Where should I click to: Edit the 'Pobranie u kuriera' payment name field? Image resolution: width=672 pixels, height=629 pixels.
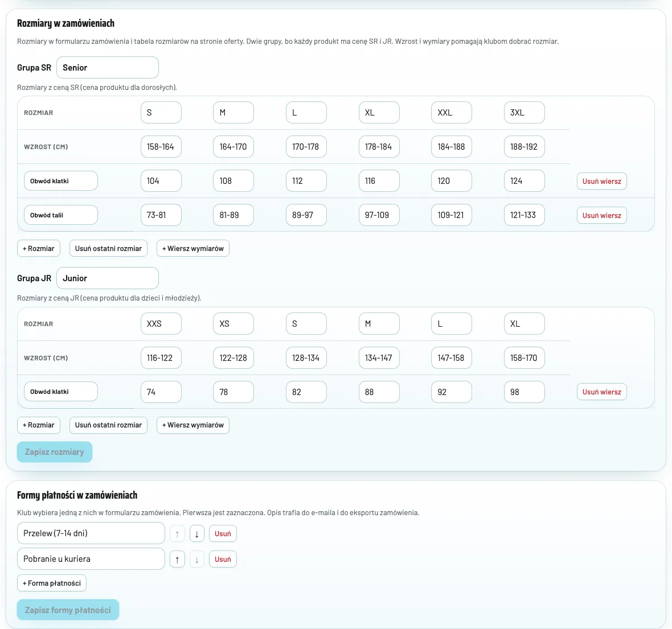[x=91, y=559]
